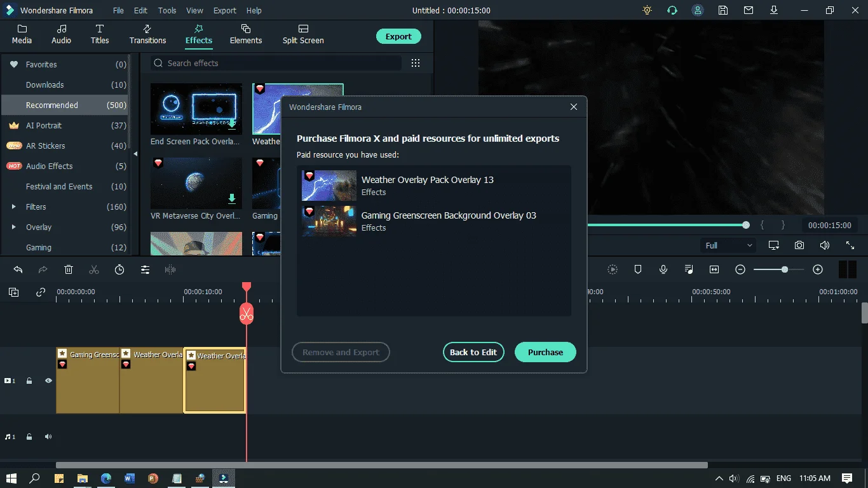Switch to the Titles tab
The height and width of the screenshot is (488, 868).
tap(100, 34)
